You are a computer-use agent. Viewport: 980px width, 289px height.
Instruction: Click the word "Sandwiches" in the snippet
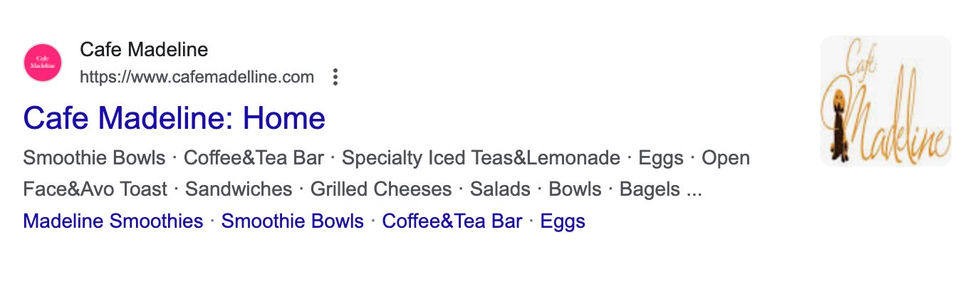[239, 189]
